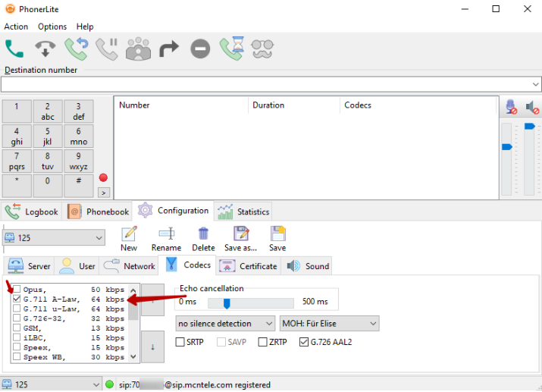Toggle the ZRTP checkbox
The image size is (542, 392).
pos(263,342)
